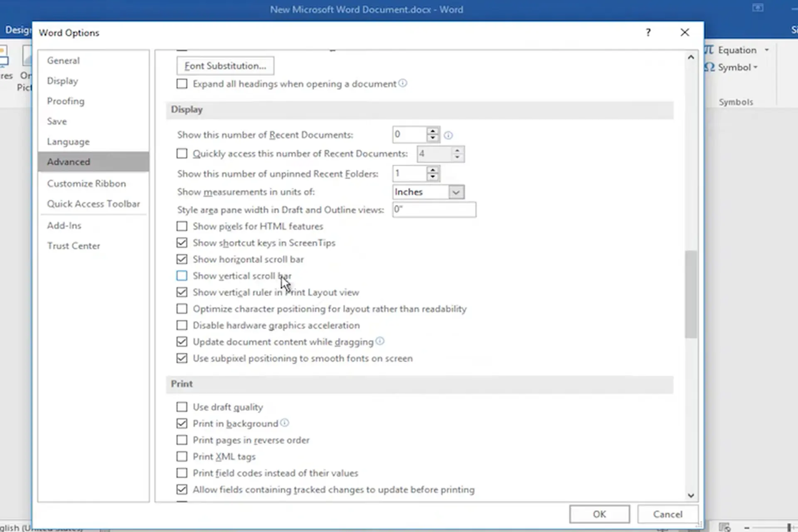Click the Style area pane width field
The height and width of the screenshot is (532, 798).
click(x=434, y=209)
